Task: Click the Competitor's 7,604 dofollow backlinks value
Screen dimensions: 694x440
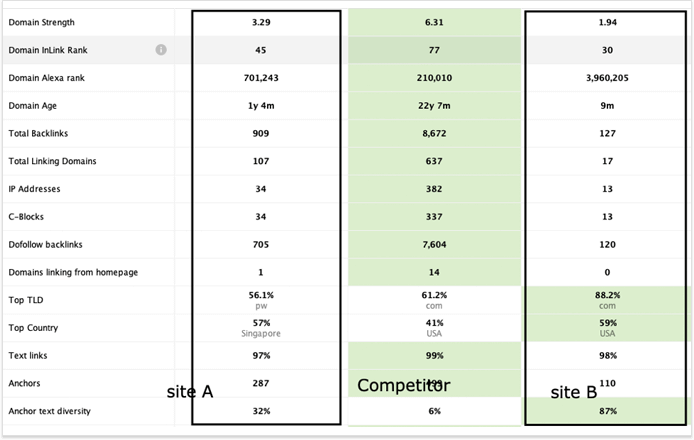Action: coord(435,244)
